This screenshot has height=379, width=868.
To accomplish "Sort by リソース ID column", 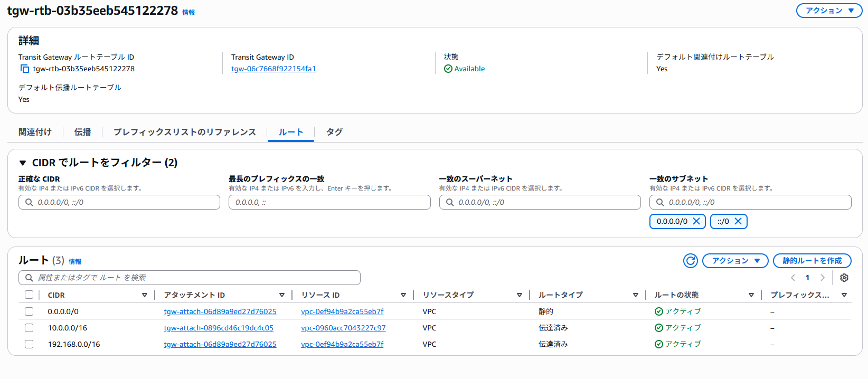I will (403, 295).
